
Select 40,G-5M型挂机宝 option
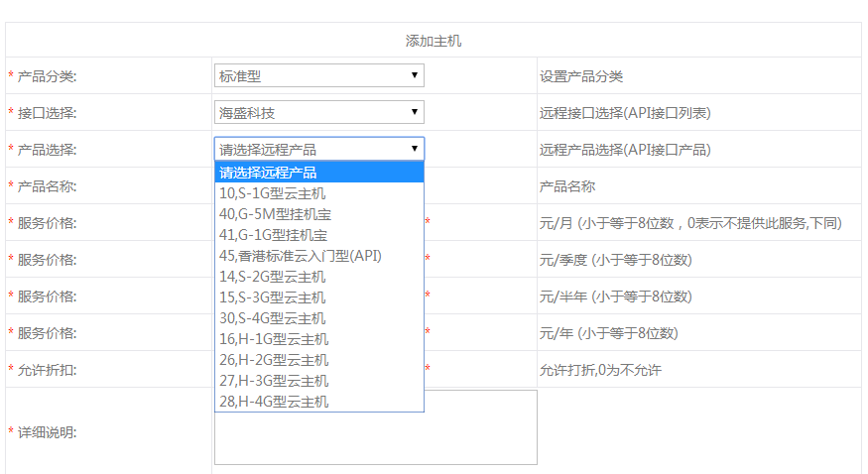pos(318,214)
